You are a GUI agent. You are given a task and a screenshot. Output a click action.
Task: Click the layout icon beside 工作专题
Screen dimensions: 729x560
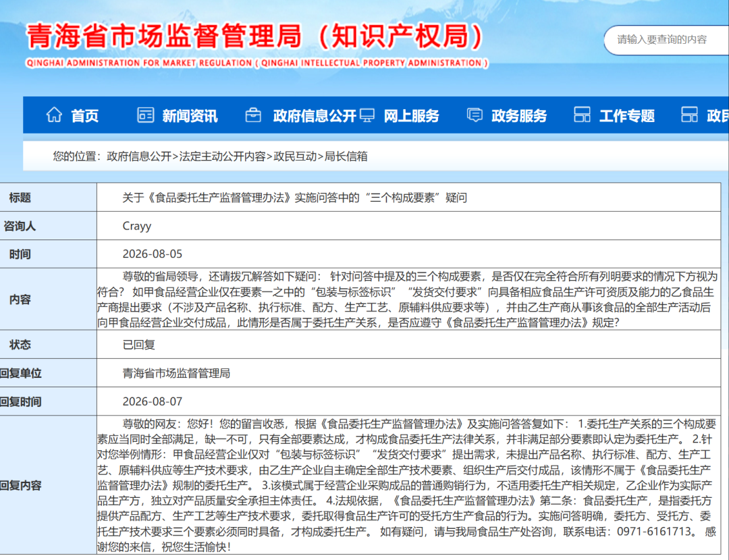[582, 115]
